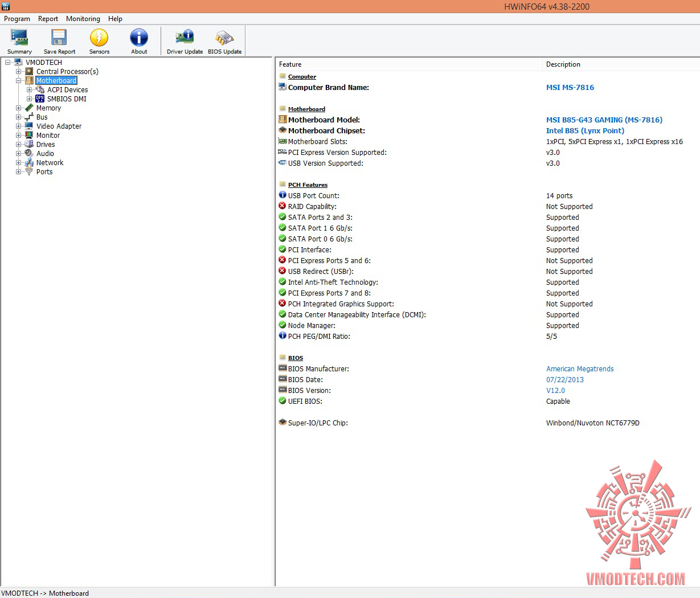Expand the Video Adapter node

click(x=18, y=126)
